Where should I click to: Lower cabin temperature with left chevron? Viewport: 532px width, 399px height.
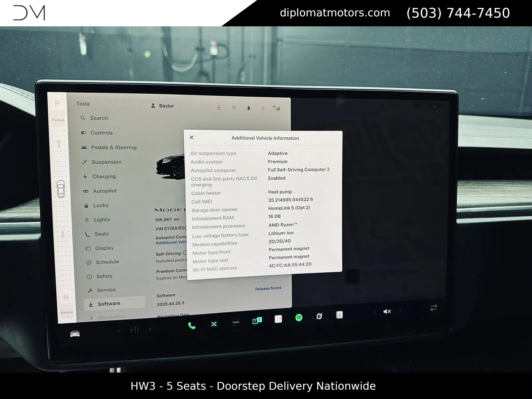(x=119, y=331)
